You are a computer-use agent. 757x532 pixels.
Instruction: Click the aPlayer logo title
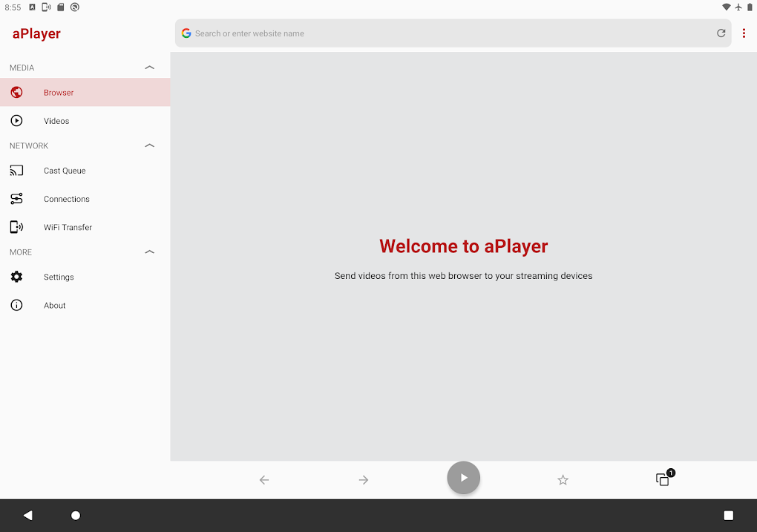[x=36, y=34]
